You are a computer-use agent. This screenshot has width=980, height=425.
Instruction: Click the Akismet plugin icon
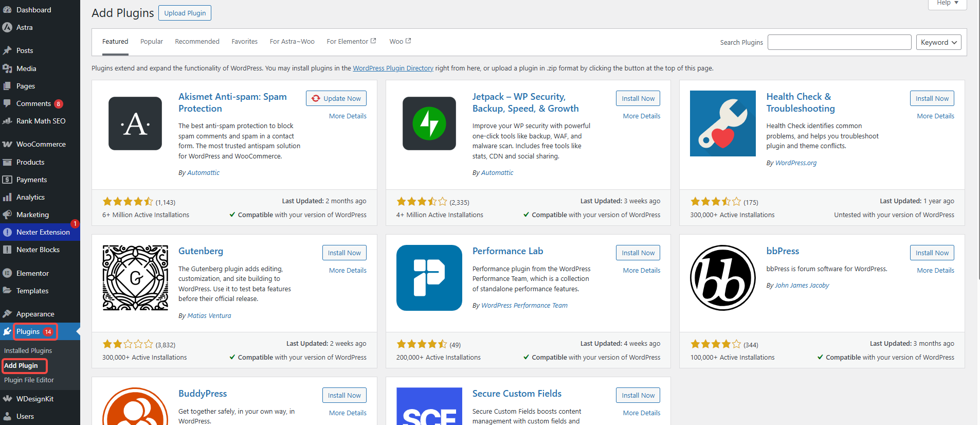coord(135,123)
